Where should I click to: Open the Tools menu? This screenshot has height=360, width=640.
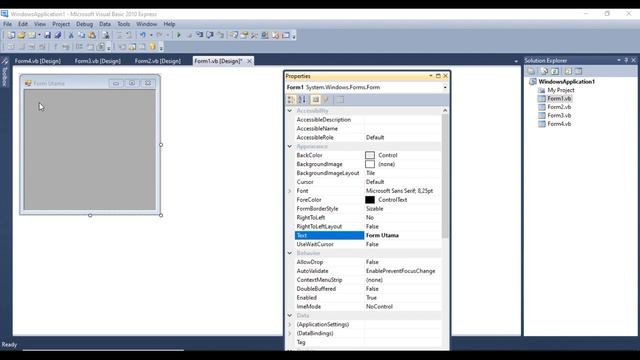point(124,24)
